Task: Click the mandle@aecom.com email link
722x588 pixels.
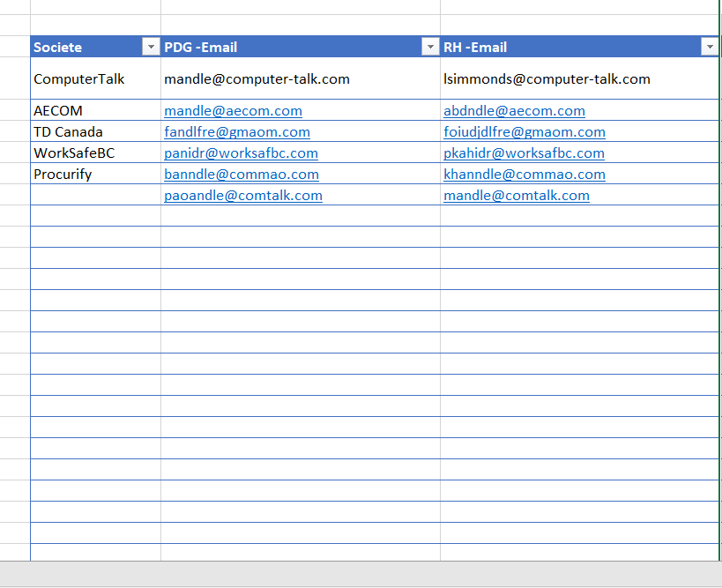Action: coord(233,111)
